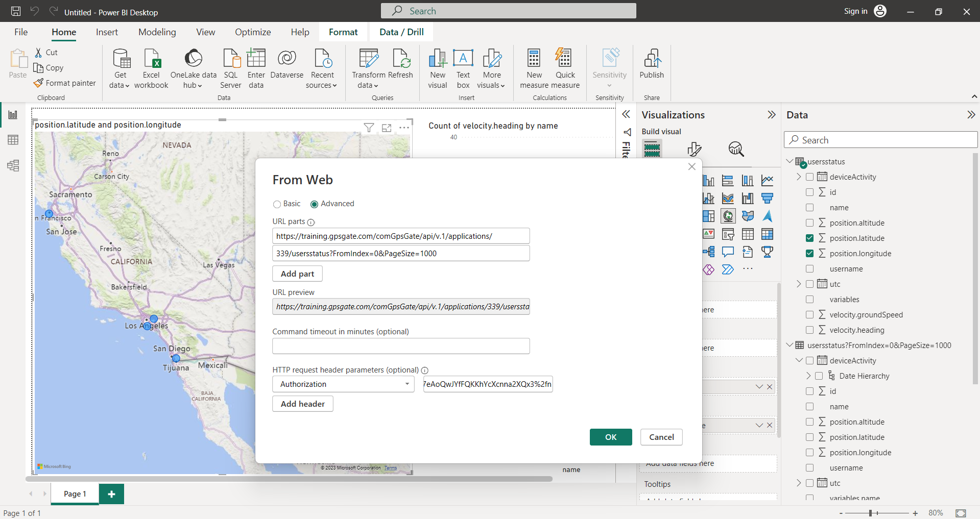980x519 pixels.
Task: Click OK in From Web dialog
Action: (x=611, y=437)
